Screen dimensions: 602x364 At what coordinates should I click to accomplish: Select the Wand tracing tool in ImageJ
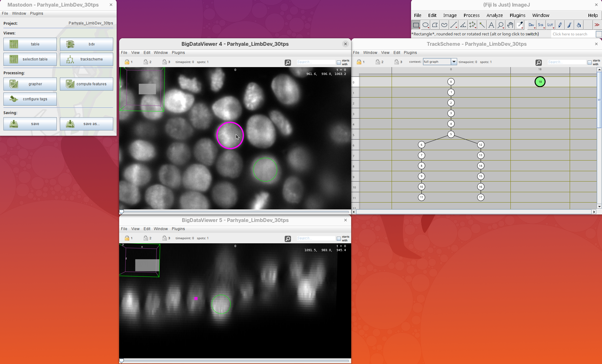(482, 25)
